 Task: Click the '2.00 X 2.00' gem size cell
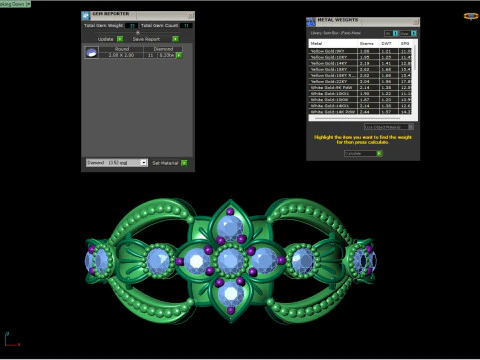click(122, 55)
